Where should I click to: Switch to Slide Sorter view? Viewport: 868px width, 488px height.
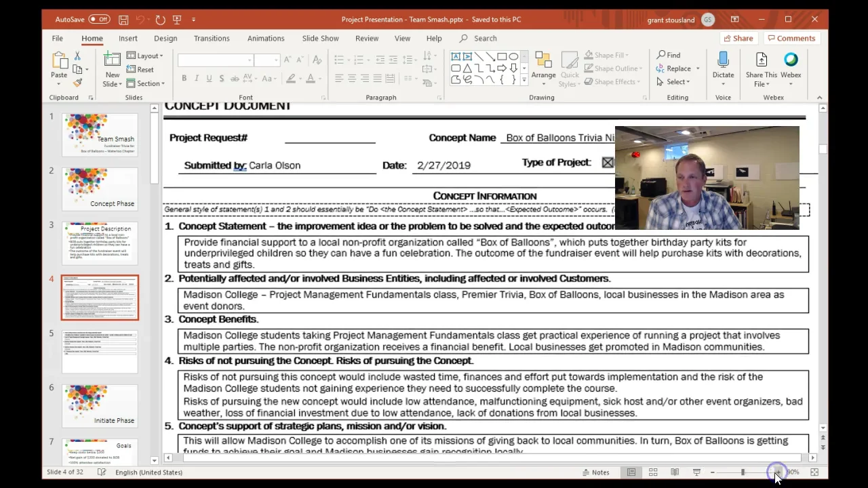pyautogui.click(x=653, y=472)
